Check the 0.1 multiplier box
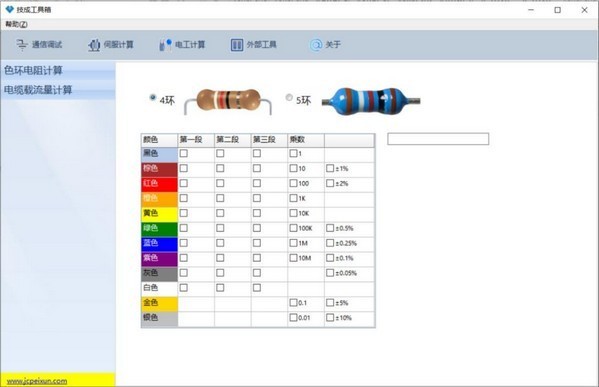The height and width of the screenshot is (387, 599). pyautogui.click(x=293, y=303)
